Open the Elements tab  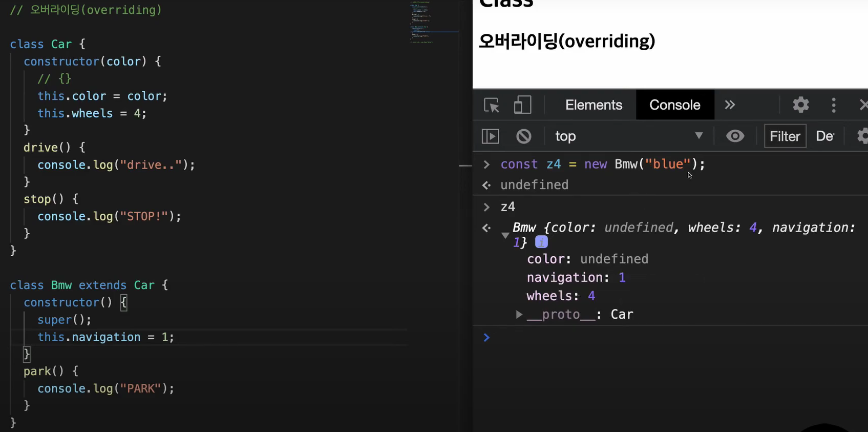point(594,105)
